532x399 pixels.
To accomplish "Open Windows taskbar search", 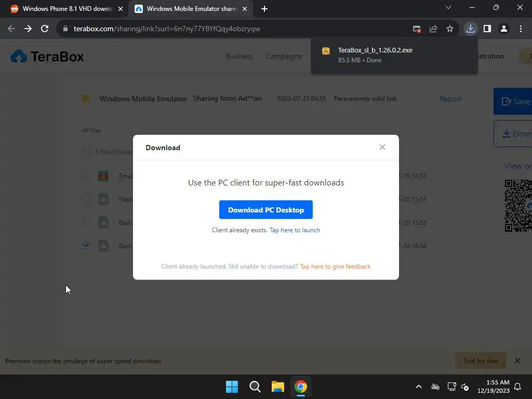I will click(255, 387).
